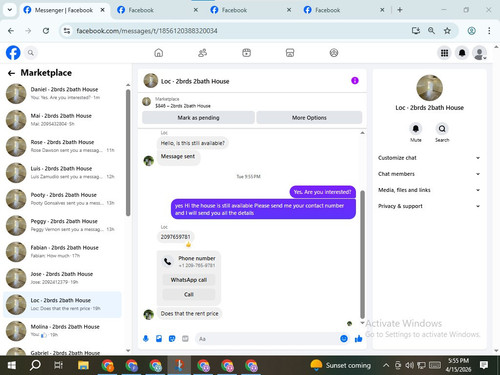Switch to the second Facebook tab

(x=157, y=10)
